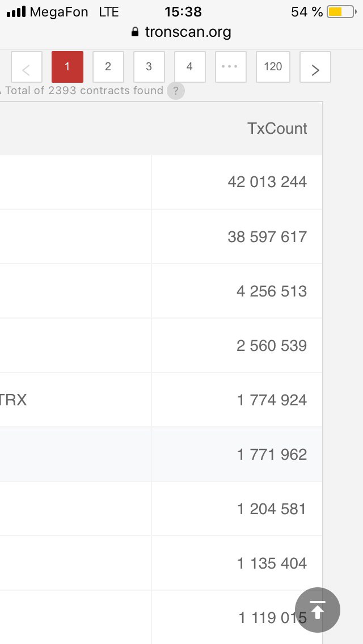Select the row with 42 013 244 transactions
Screen dimensions: 363x644
pyautogui.click(x=161, y=182)
